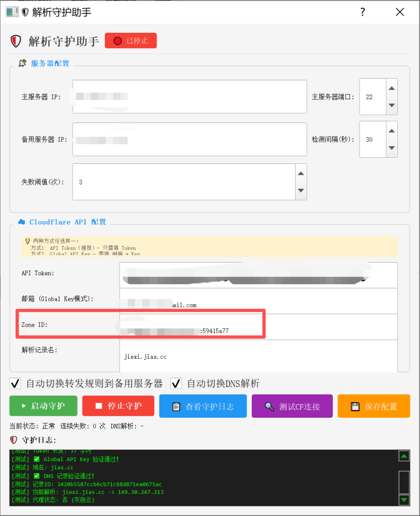Click the 检测间隔 field showing 30

(x=373, y=139)
